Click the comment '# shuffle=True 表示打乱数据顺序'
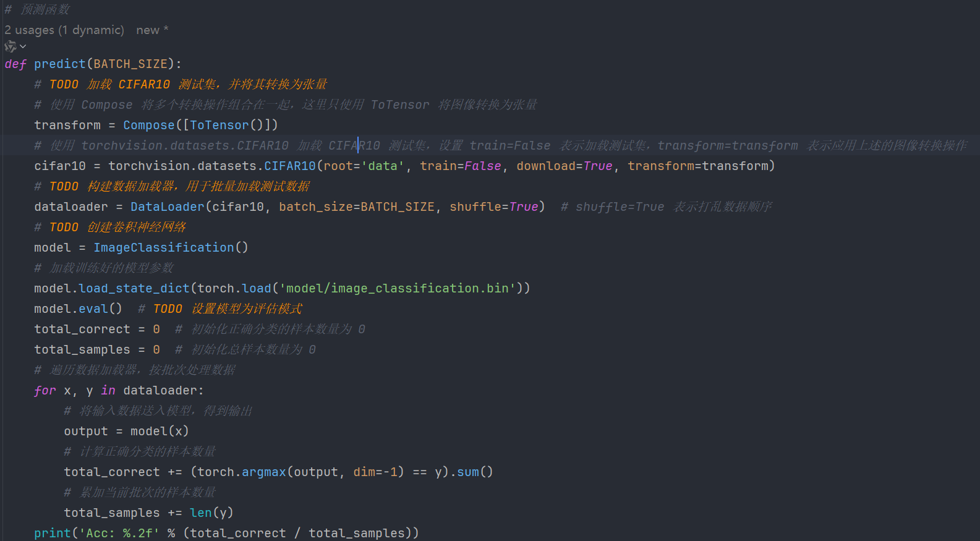Image resolution: width=980 pixels, height=541 pixels. (x=667, y=207)
